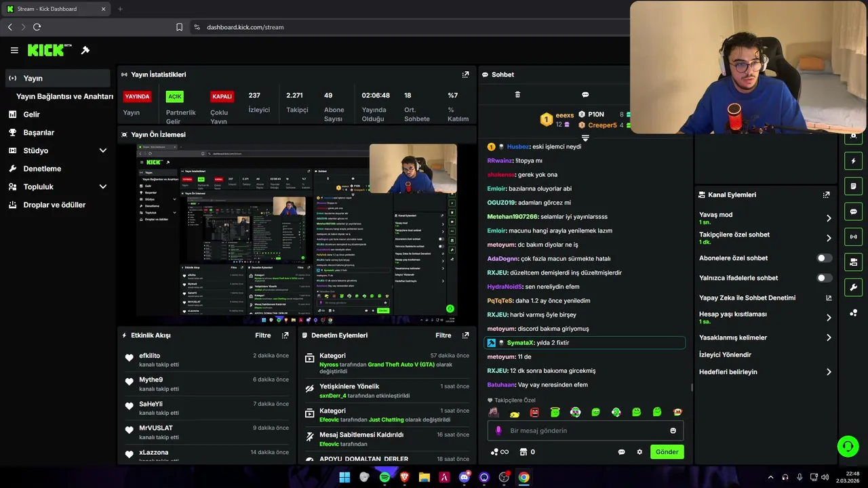Pop out the Denetim Eylemleri panel
The image size is (868, 488).
click(x=465, y=335)
